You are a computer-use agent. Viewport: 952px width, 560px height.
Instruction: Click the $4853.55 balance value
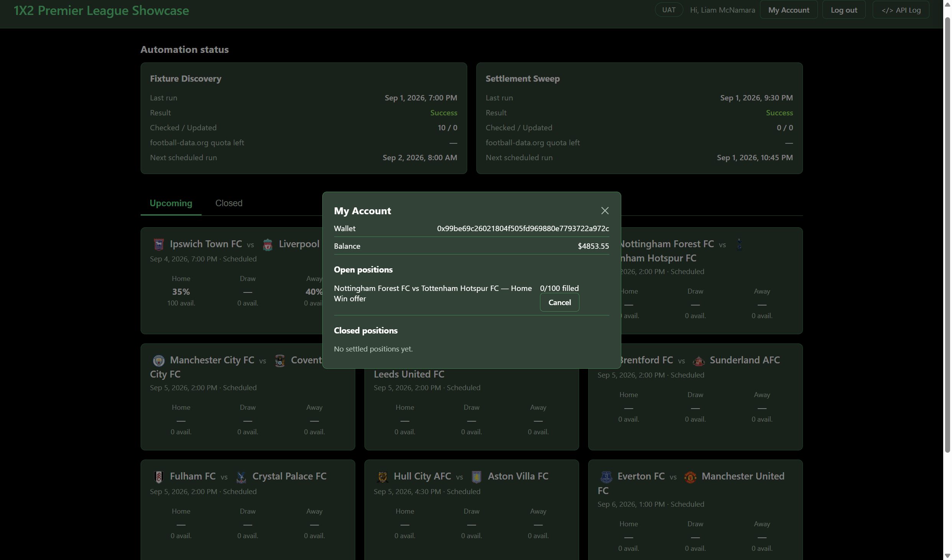(x=593, y=246)
